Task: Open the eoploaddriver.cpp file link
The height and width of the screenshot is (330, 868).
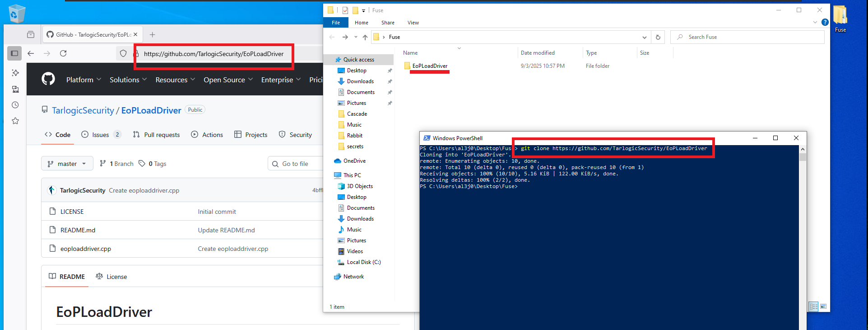Action: [86, 249]
